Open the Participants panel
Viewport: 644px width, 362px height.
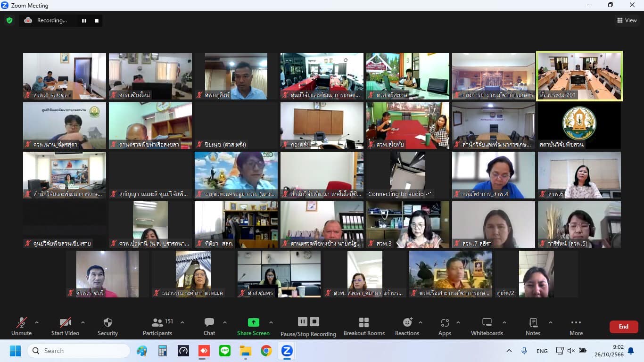pyautogui.click(x=157, y=323)
